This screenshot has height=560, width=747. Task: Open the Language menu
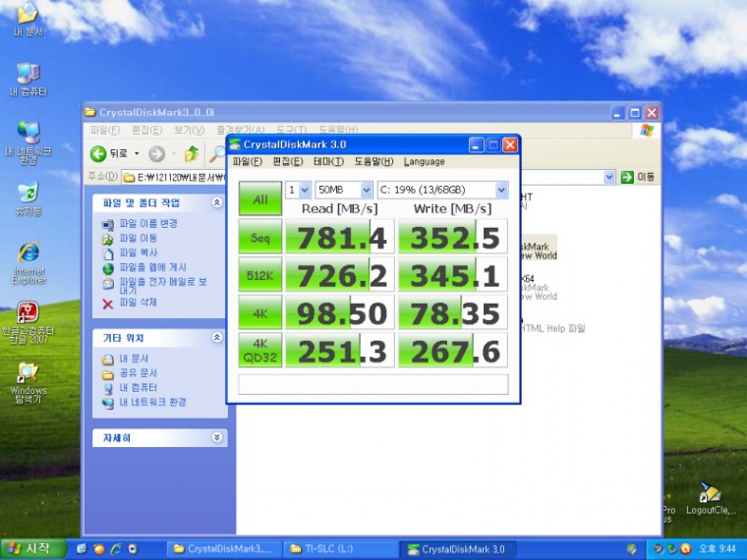(x=424, y=161)
